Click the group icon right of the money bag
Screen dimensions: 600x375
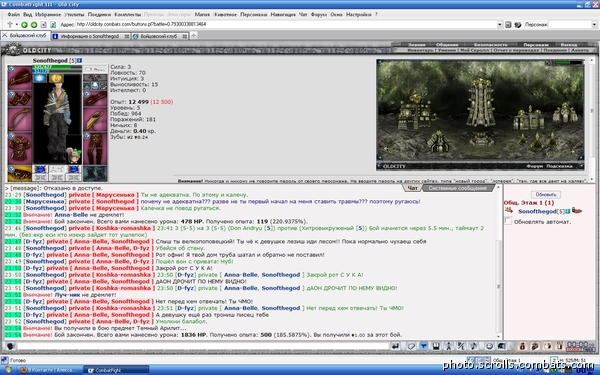(535, 346)
